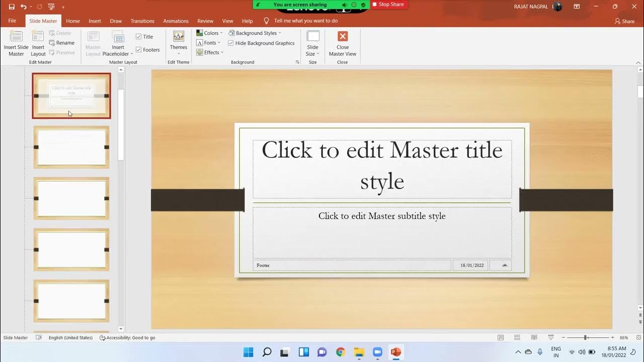Click the zoom slider handle
The width and height of the screenshot is (644, 362).
(586, 337)
